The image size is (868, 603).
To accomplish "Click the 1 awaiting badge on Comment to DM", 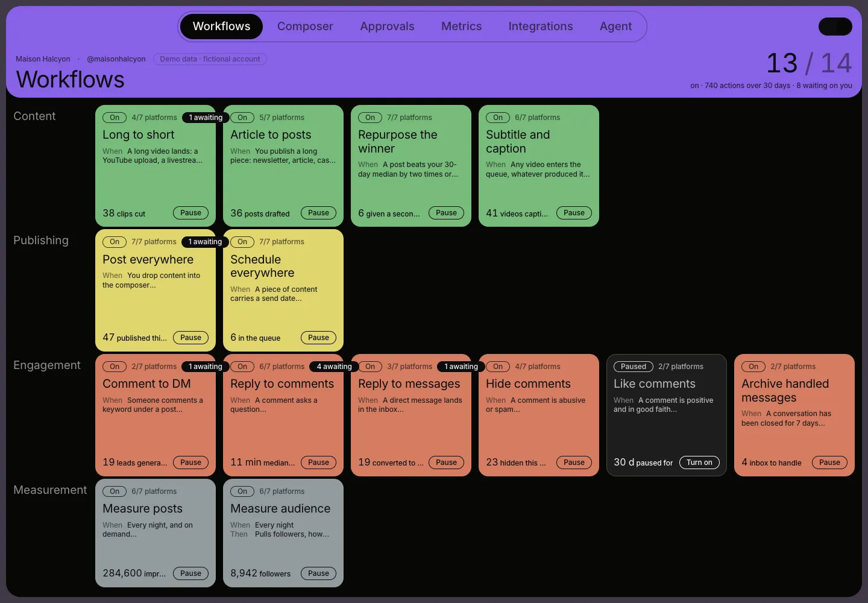I will (x=206, y=367).
